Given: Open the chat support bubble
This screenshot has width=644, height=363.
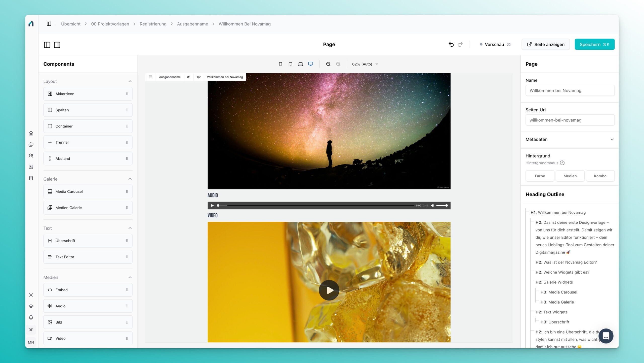Looking at the screenshot, I should point(606,336).
